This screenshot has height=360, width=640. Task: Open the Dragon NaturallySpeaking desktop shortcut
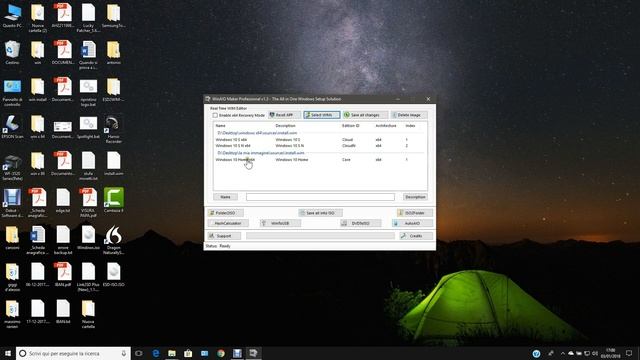[x=113, y=240]
